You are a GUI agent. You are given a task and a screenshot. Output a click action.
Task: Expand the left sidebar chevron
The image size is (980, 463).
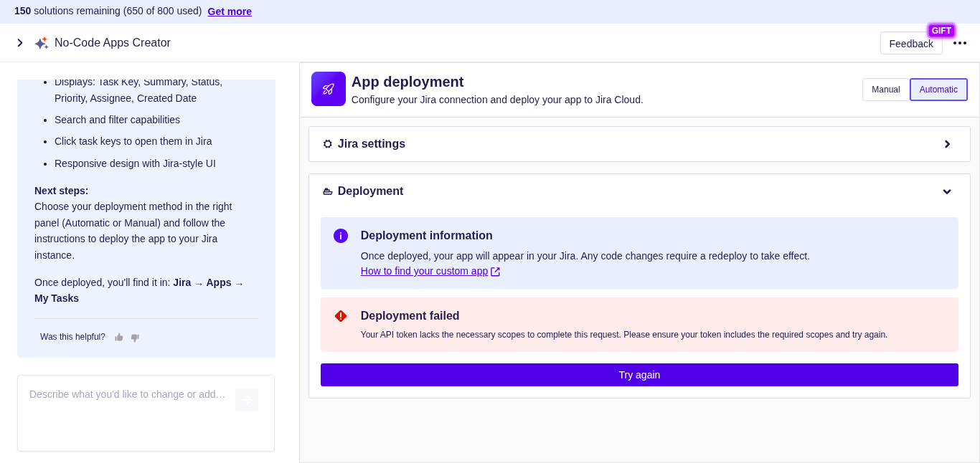point(20,43)
